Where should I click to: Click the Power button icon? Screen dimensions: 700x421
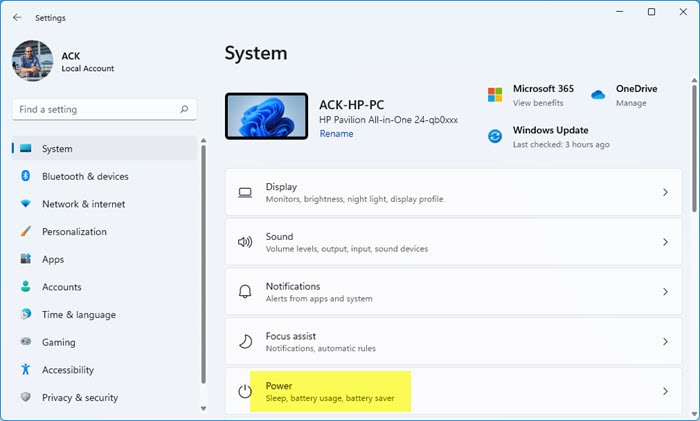[245, 392]
